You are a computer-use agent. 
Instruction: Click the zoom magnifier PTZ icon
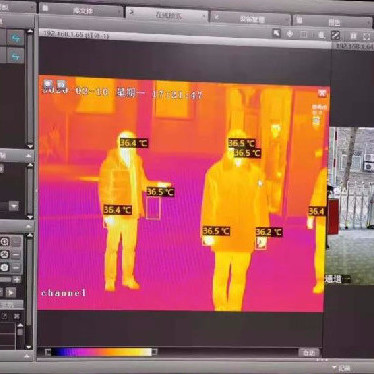[x=5, y=242]
